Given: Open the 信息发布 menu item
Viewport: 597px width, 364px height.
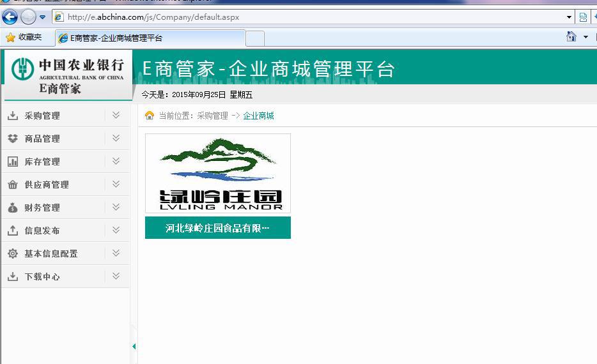Looking at the screenshot, I should 42,231.
